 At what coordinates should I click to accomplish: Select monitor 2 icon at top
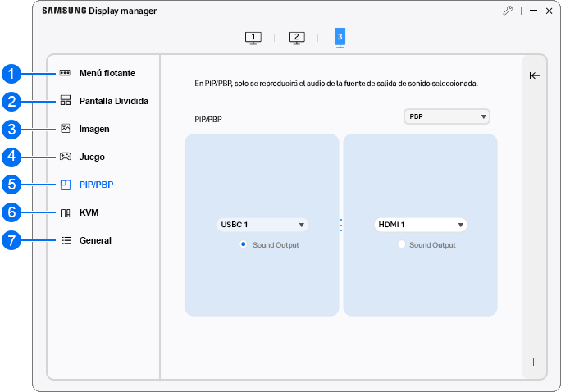(296, 38)
